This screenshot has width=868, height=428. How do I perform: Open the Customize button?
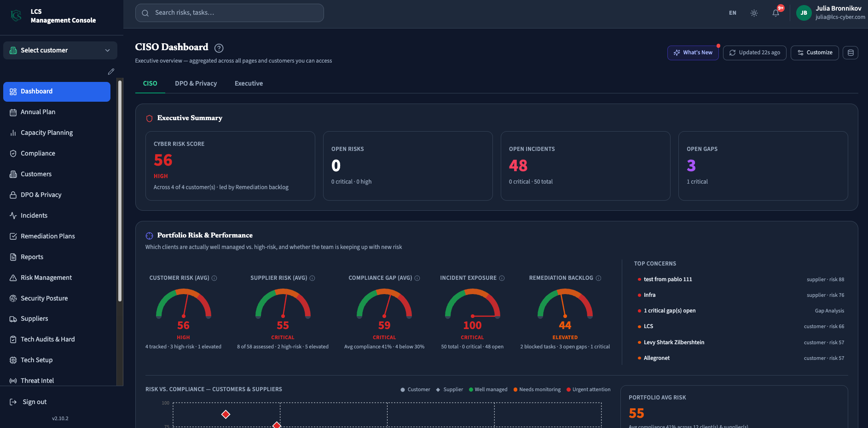coord(815,52)
